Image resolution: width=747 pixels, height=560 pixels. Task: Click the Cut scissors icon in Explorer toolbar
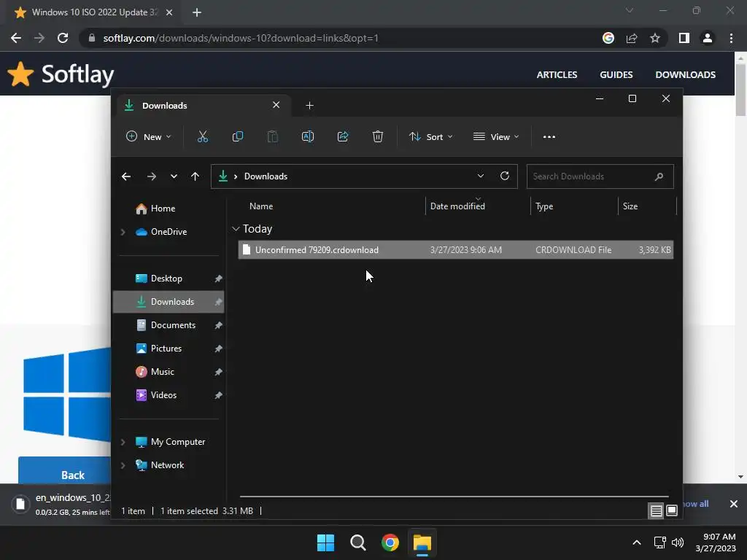point(203,136)
